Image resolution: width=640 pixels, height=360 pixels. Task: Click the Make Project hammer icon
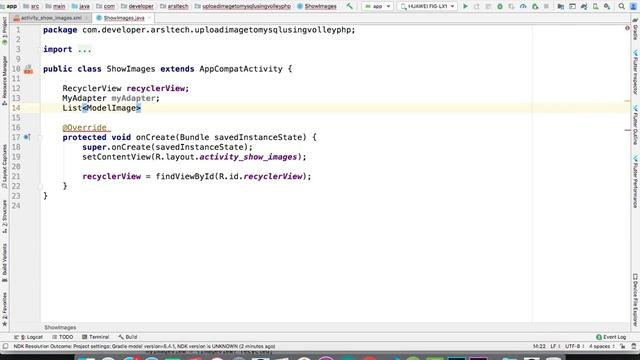tap(349, 6)
